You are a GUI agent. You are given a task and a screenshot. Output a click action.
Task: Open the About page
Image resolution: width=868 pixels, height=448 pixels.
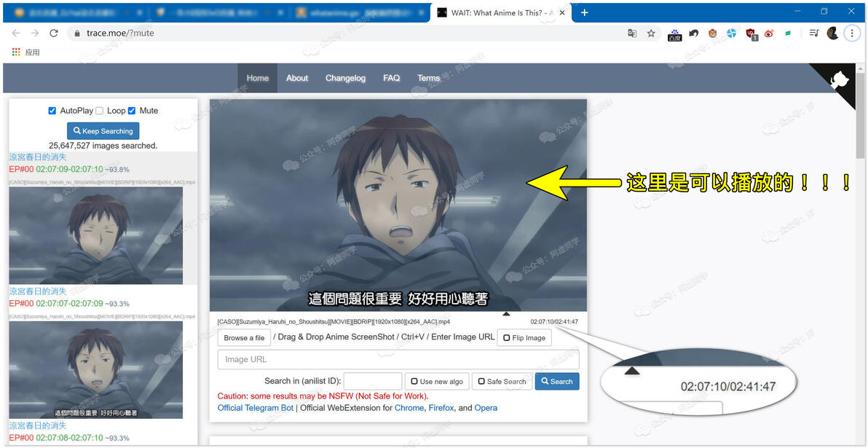[296, 78]
